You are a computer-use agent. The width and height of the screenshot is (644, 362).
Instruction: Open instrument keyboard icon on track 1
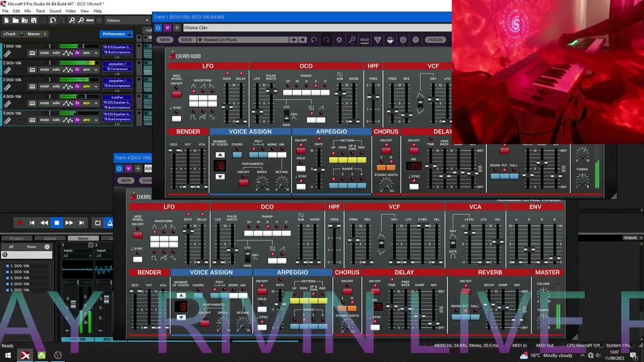coord(32,53)
